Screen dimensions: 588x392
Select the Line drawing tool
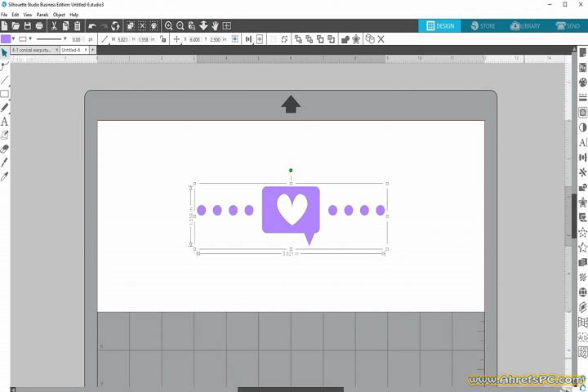pos(5,80)
